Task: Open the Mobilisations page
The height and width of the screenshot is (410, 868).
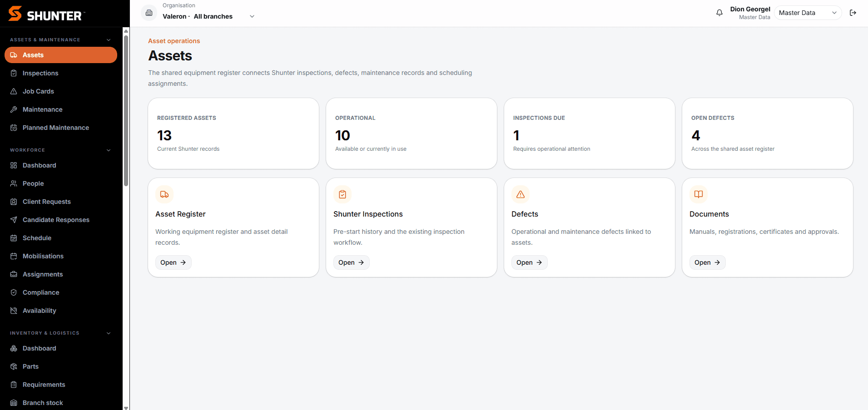Action: [x=61, y=256]
